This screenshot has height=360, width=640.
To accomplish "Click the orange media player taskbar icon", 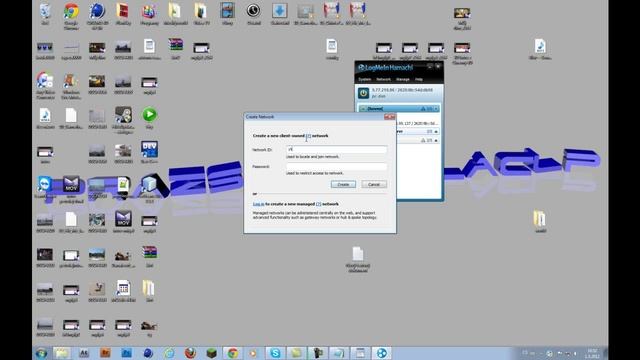I will (x=254, y=353).
